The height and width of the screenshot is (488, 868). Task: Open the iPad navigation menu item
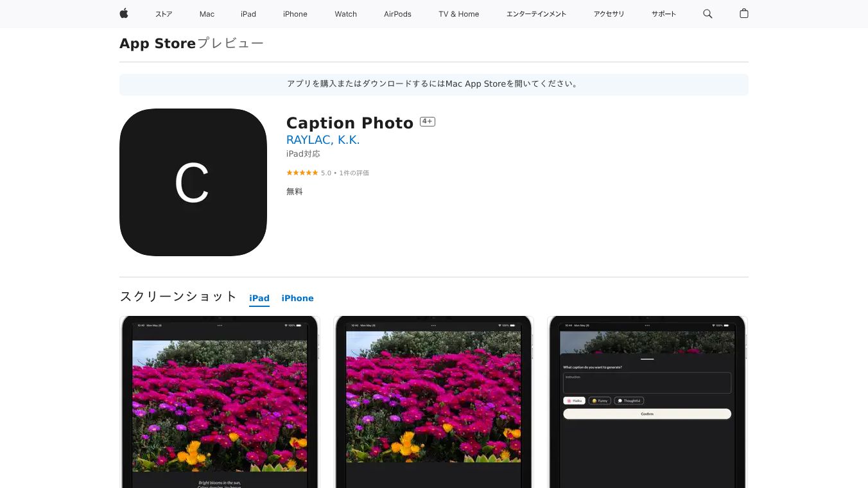coord(248,14)
